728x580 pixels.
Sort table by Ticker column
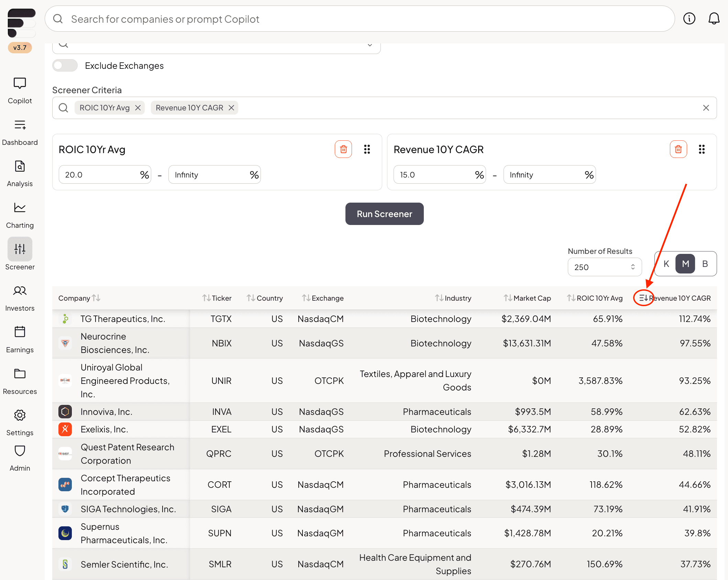coord(206,298)
